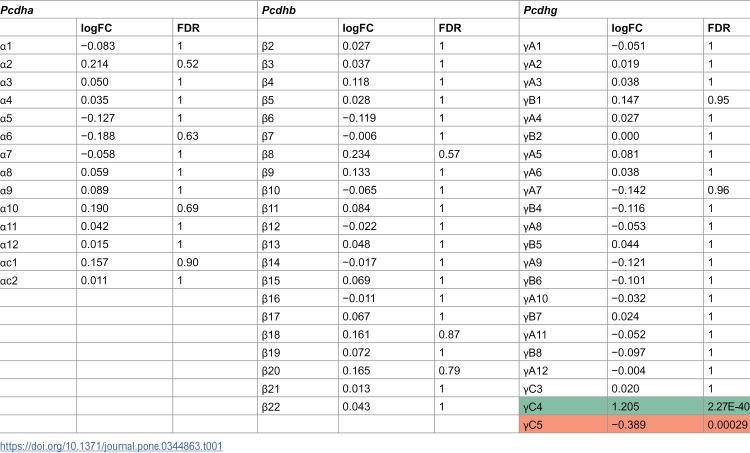Select the Pcdhg header cell

[x=635, y=10]
